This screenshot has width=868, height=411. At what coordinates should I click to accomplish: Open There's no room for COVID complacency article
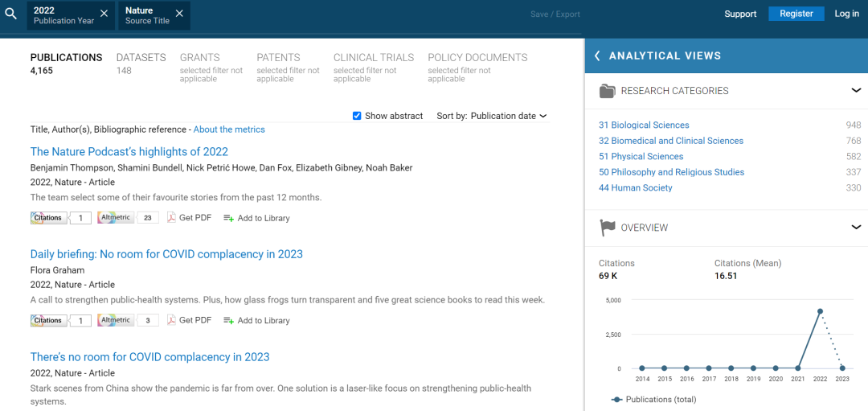(x=149, y=357)
